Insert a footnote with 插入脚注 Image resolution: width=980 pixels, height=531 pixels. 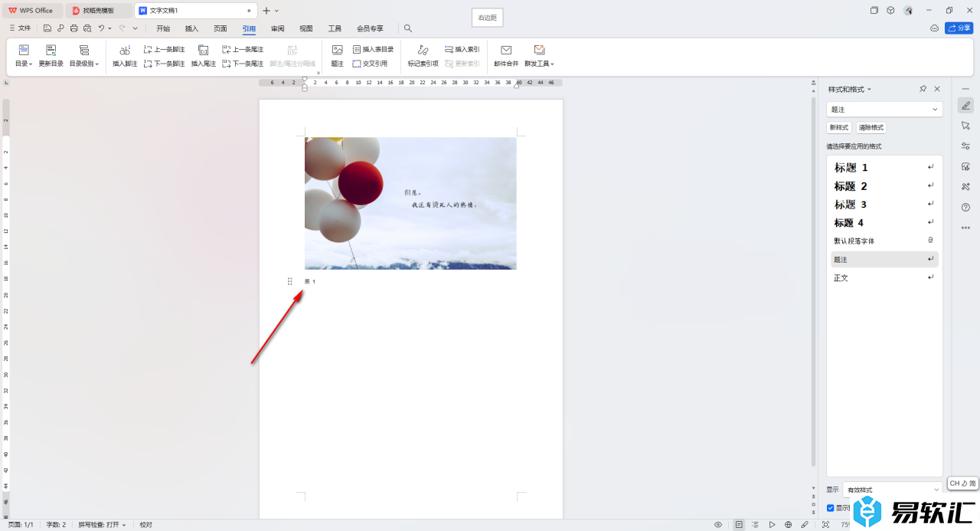coord(125,56)
